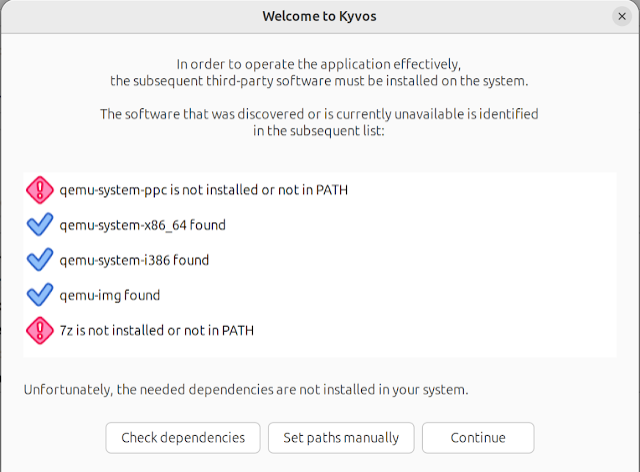Click 'Unfortunately, the needed dependencies' message
Screen dimensions: 640x472
coord(246,390)
